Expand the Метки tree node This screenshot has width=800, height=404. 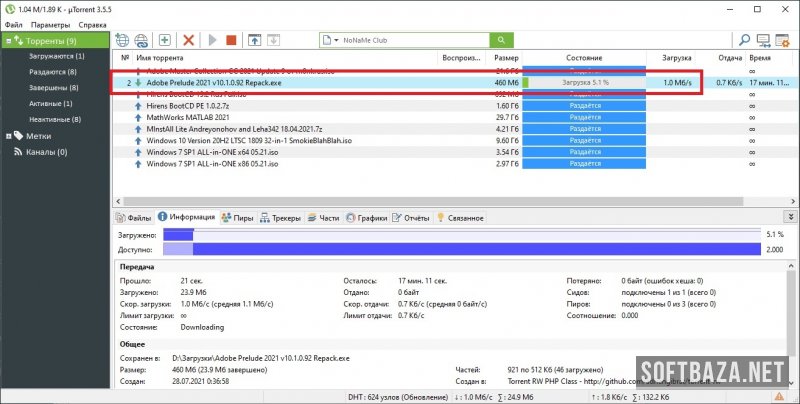(x=7, y=135)
